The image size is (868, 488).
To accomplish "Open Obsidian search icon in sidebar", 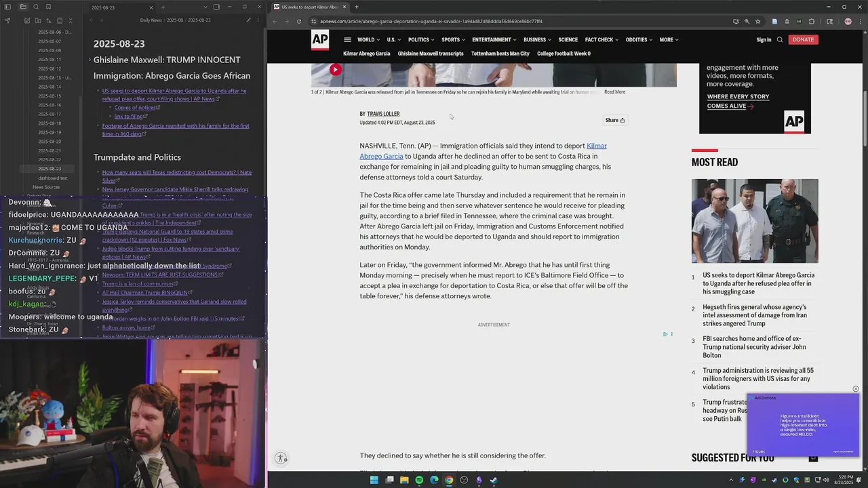I will coord(35,7).
